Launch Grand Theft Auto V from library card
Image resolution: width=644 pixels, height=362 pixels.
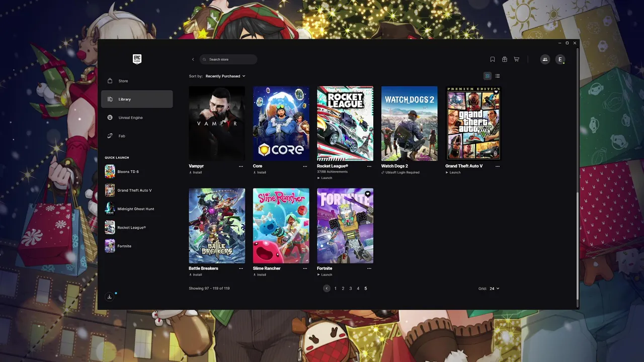(453, 172)
